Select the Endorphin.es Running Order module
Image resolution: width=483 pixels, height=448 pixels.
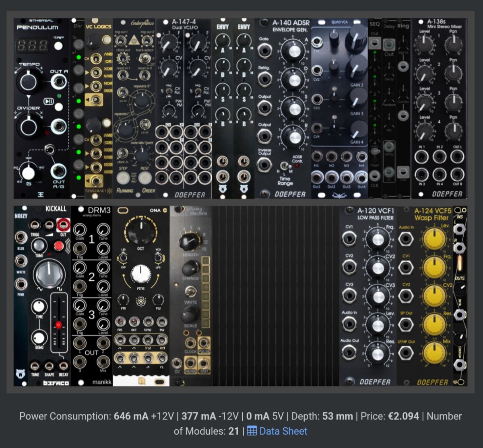(x=134, y=108)
